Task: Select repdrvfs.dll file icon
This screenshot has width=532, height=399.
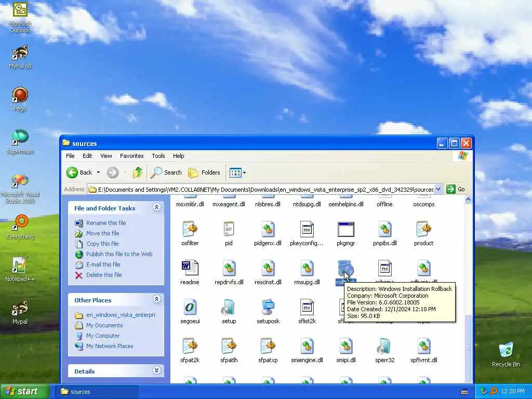Action: point(229,269)
